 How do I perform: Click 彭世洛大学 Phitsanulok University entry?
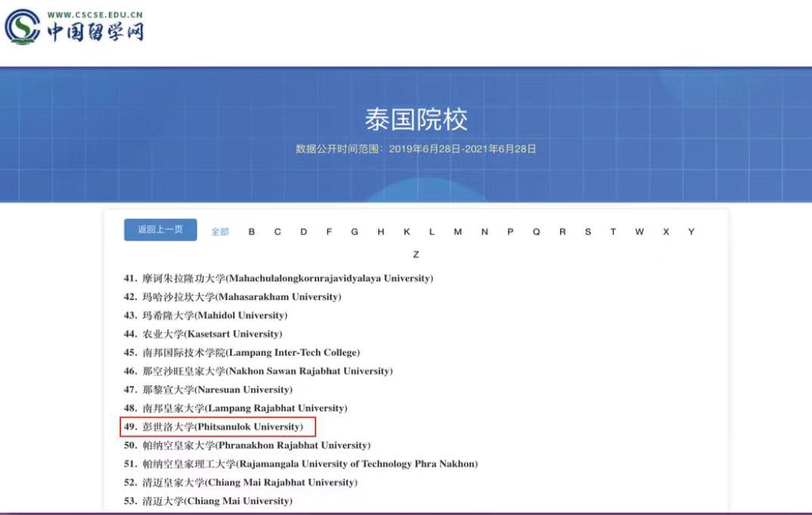[x=213, y=427]
